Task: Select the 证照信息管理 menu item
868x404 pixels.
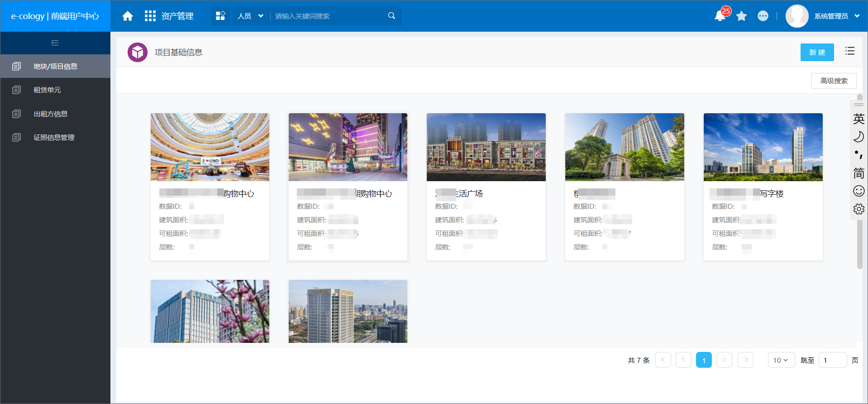Action: (x=55, y=138)
